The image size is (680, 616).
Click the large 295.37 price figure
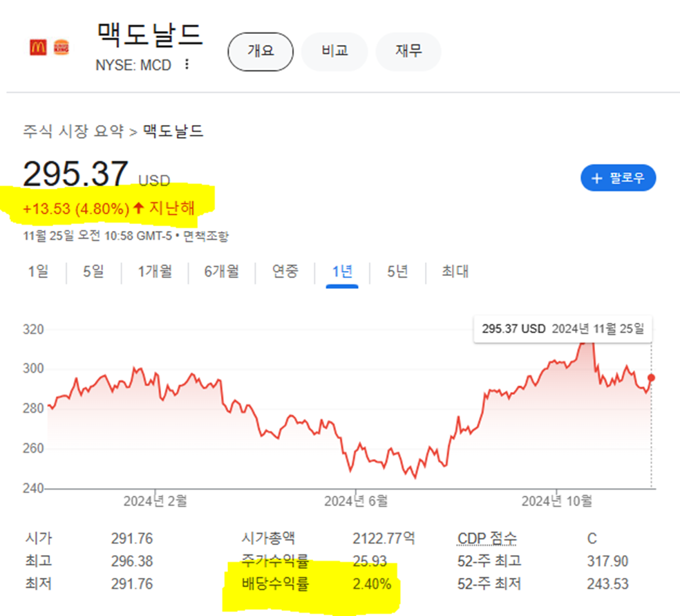[x=75, y=174]
